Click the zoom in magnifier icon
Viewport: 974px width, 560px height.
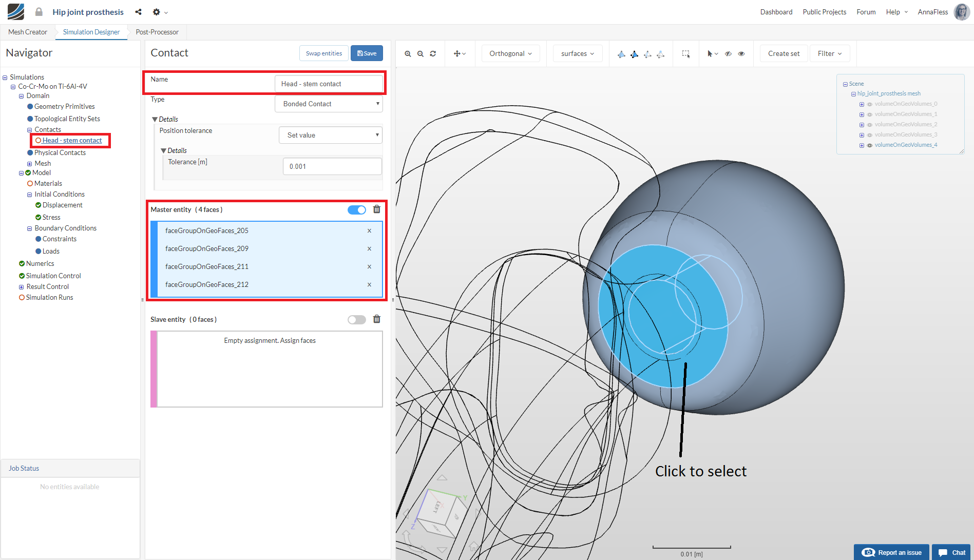pyautogui.click(x=408, y=54)
